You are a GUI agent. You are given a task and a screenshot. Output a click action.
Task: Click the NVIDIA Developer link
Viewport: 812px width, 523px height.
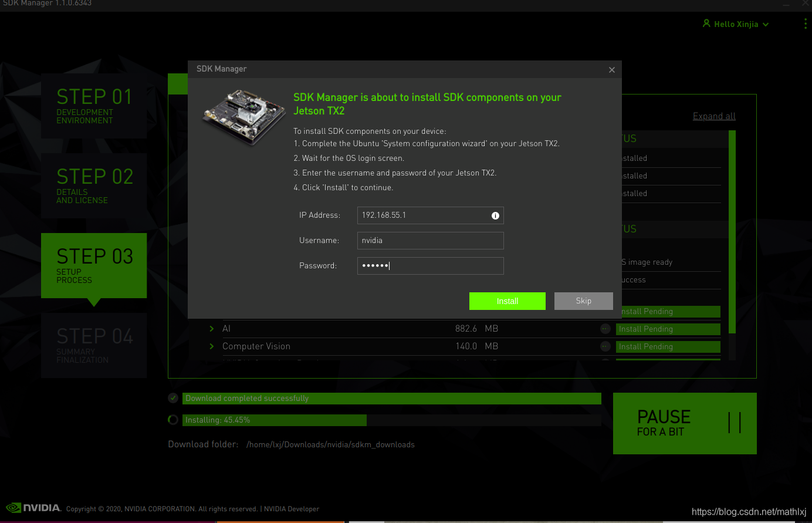292,509
